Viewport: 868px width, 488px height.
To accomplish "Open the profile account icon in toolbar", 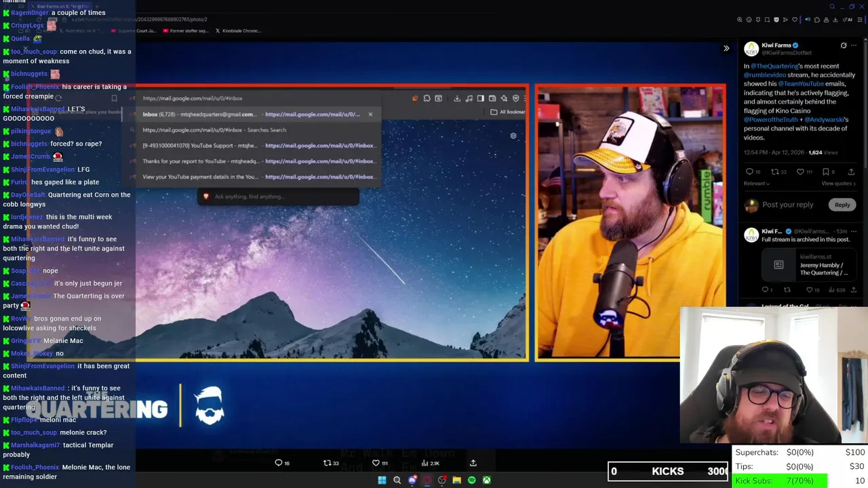I will point(826,20).
